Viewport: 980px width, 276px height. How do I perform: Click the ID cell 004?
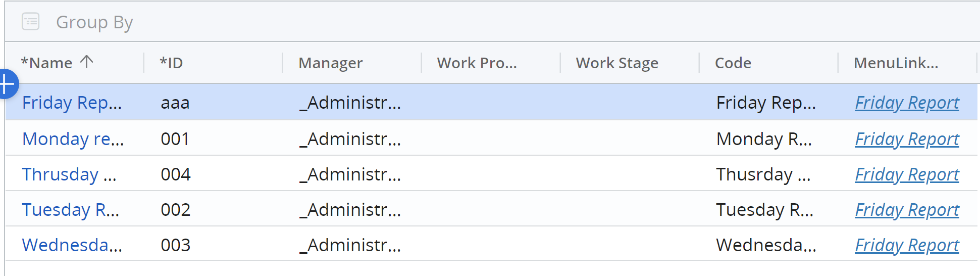176,174
